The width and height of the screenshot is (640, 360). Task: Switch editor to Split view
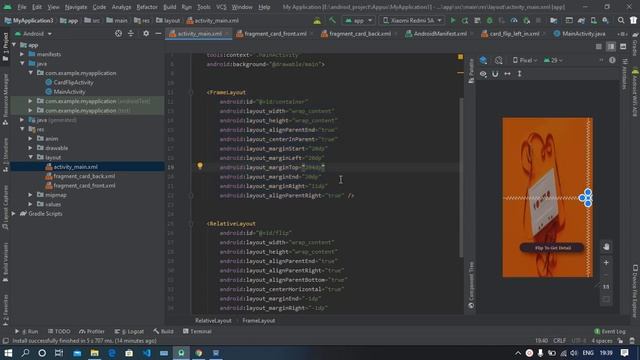tap(611, 47)
